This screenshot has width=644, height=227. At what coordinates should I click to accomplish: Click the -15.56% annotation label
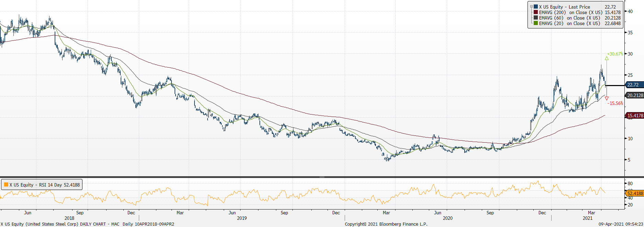(x=615, y=103)
